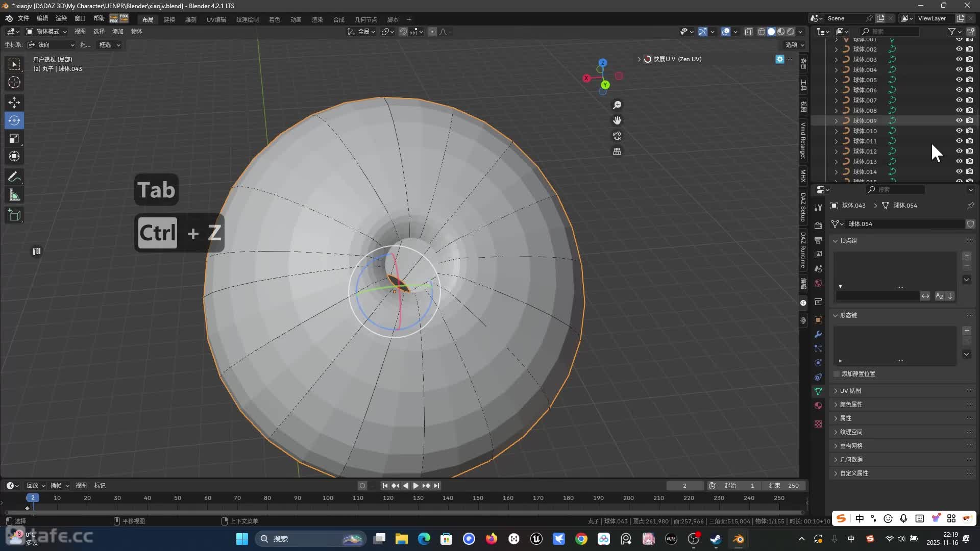Switch to the UV编辑 workspace tab
Image resolution: width=980 pixels, height=551 pixels.
click(x=216, y=19)
